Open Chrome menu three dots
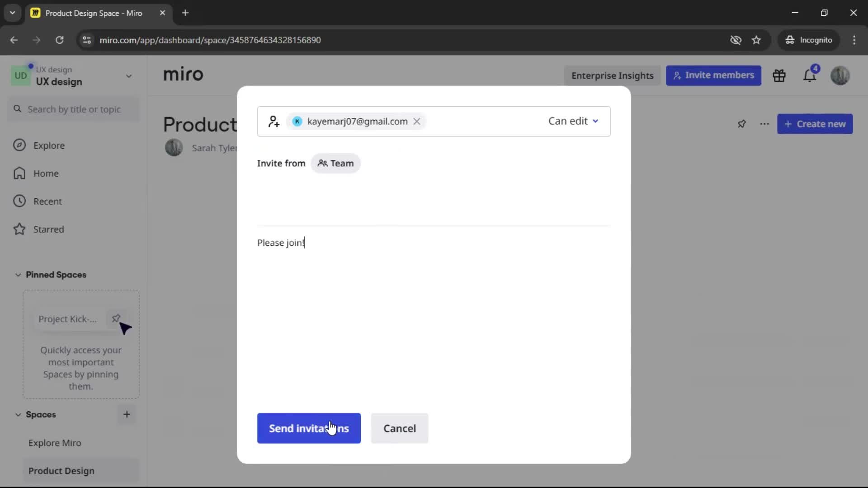 coord(854,40)
